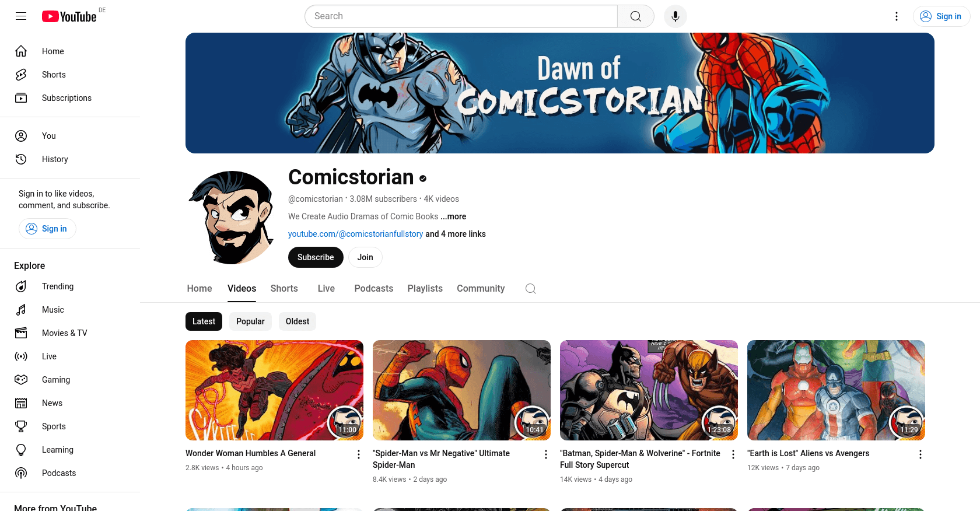Select the Latest sort chip
Viewport: 980px width, 511px height.
pos(204,321)
